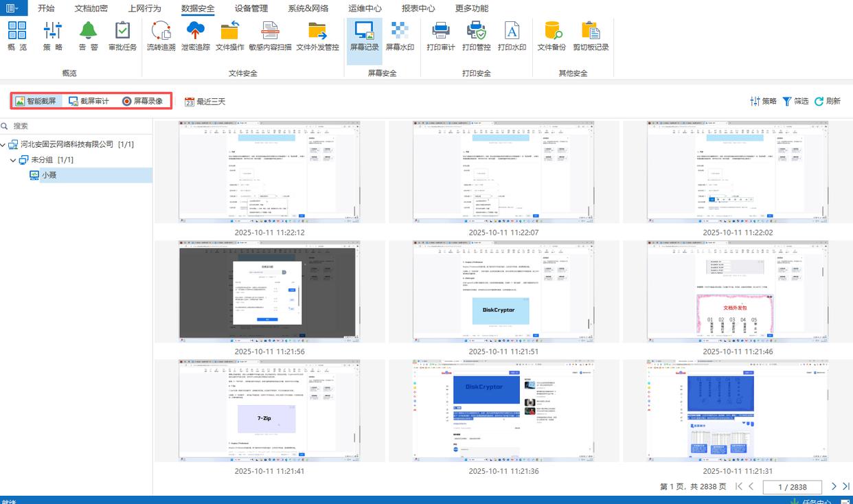
Task: Switch to 屏幕录像 mode
Action: click(142, 101)
